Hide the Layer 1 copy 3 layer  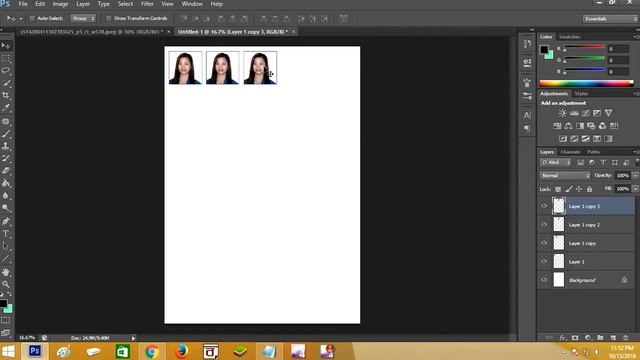click(x=544, y=206)
